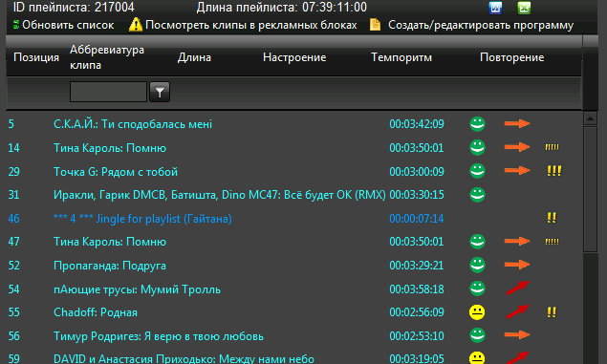Select Точка G: Рядом с тобой
This screenshot has width=607, height=364.
click(116, 172)
